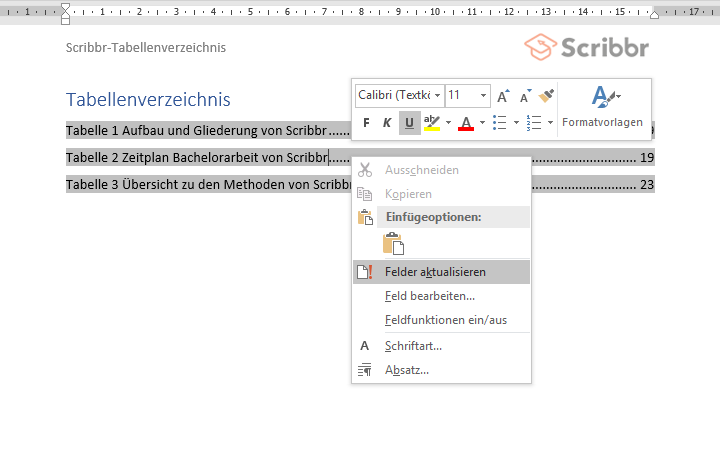Image resolution: width=720 pixels, height=450 pixels.
Task: Click the paragraph icon beside Absatz
Action: point(365,370)
